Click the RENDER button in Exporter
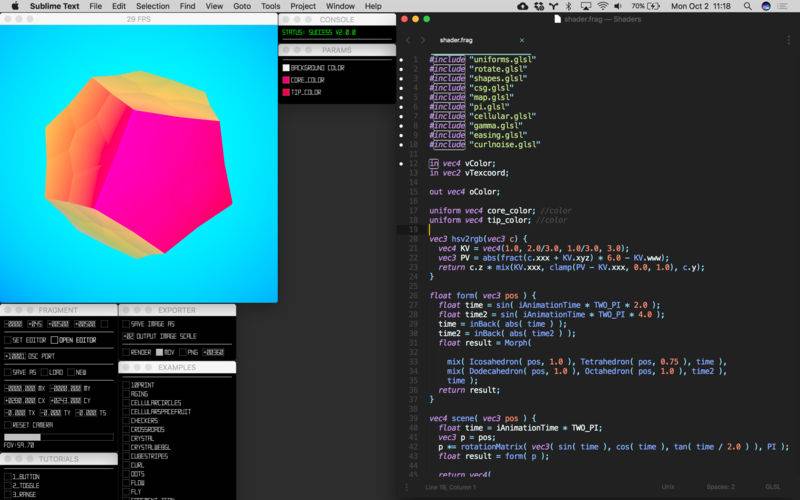 pos(137,353)
